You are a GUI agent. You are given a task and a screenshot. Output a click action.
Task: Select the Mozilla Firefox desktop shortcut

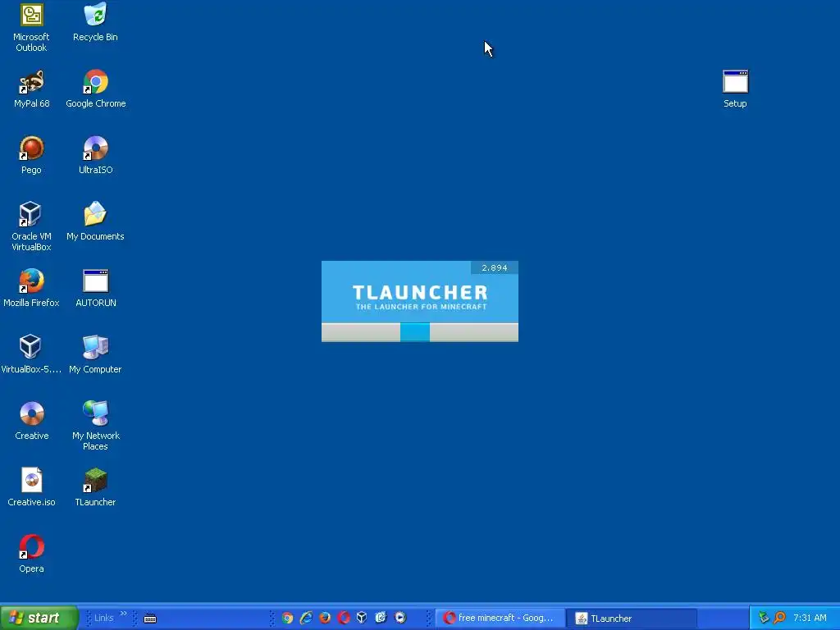tap(31, 288)
